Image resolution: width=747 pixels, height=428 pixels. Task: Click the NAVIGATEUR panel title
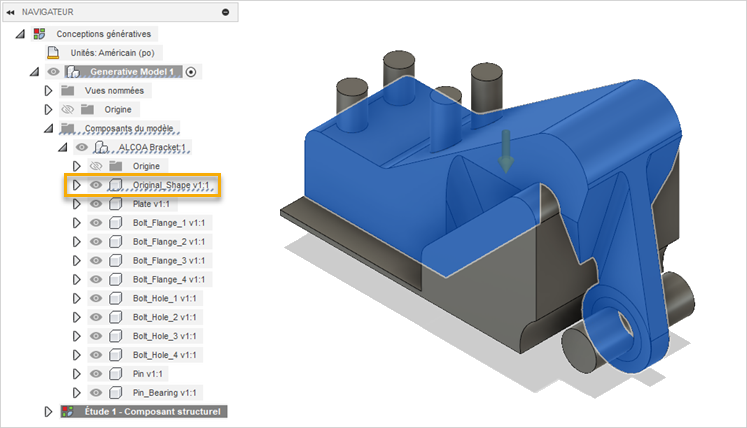(x=48, y=12)
